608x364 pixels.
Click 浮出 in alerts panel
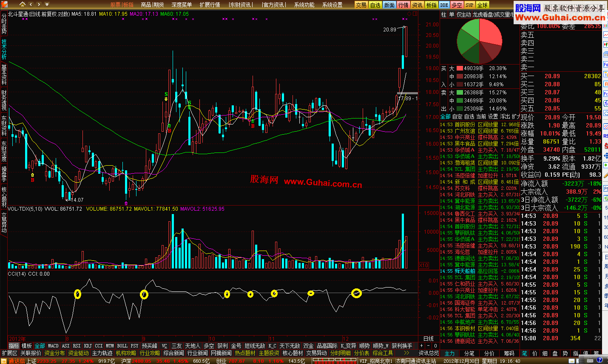(505, 116)
